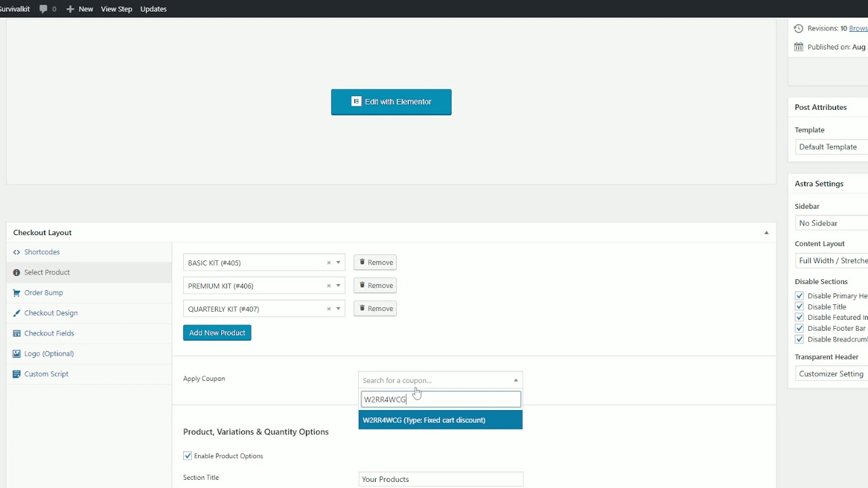Click the Shortcodes code icon
Viewport: 868px width, 488px height.
tap(17, 252)
